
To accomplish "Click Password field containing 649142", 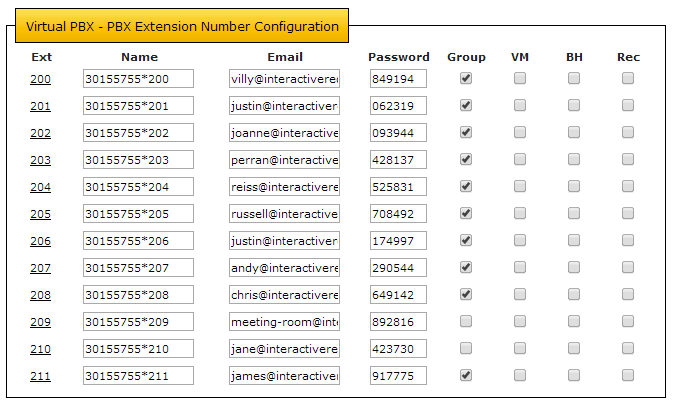I will (x=399, y=295).
